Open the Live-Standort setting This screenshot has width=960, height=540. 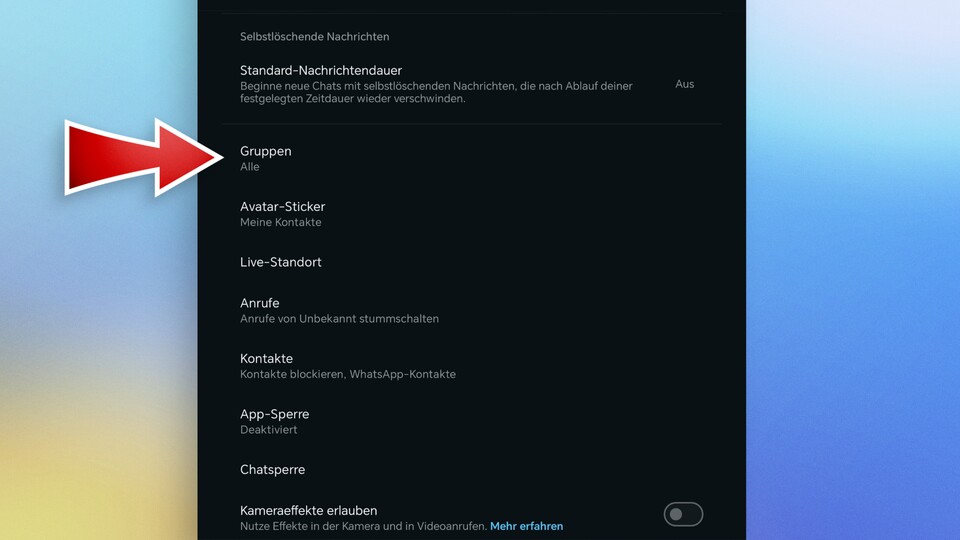click(x=281, y=262)
